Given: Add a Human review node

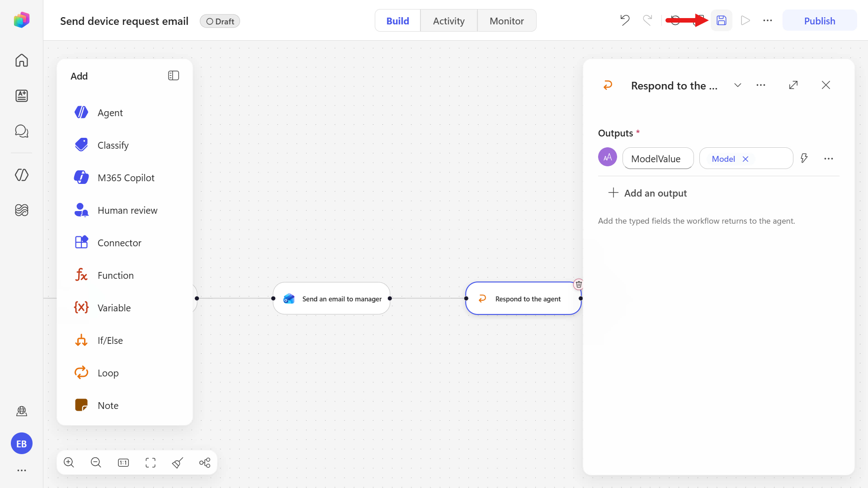Looking at the screenshot, I should tap(124, 210).
